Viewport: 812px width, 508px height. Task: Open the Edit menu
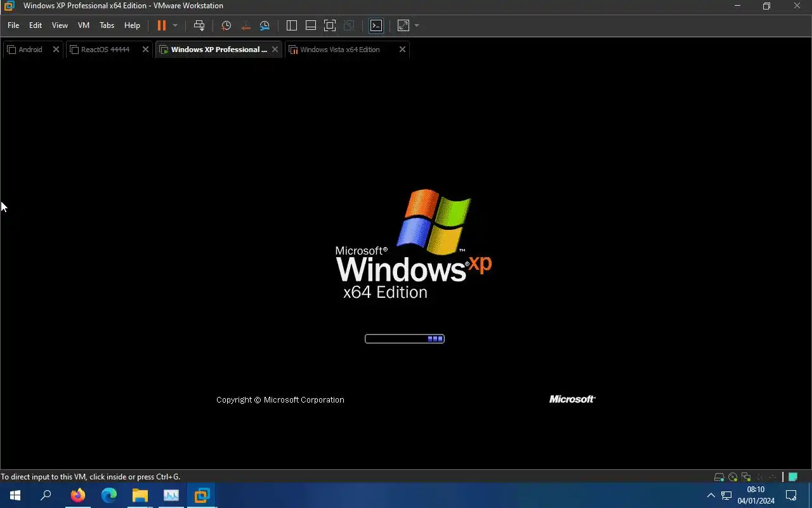coord(36,25)
